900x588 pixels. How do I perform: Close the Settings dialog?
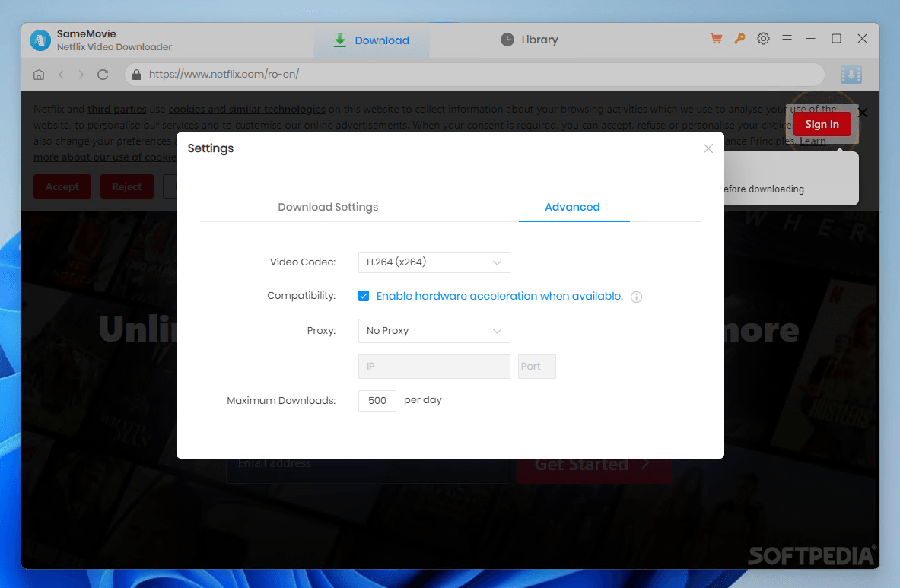[x=708, y=148]
